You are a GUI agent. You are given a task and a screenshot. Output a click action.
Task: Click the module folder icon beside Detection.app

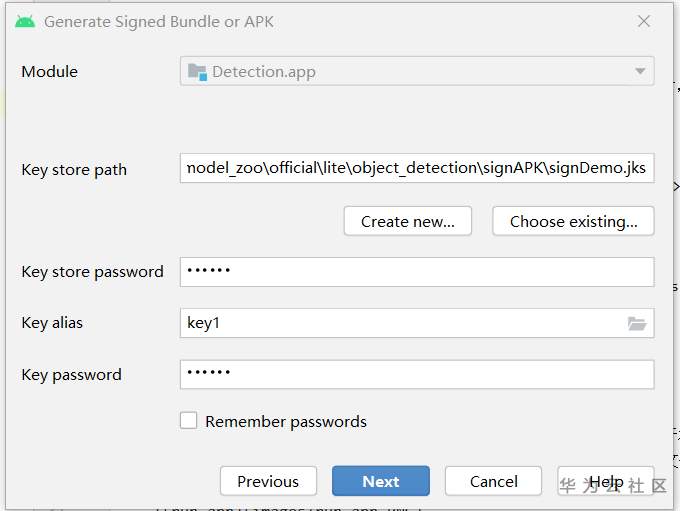click(197, 72)
